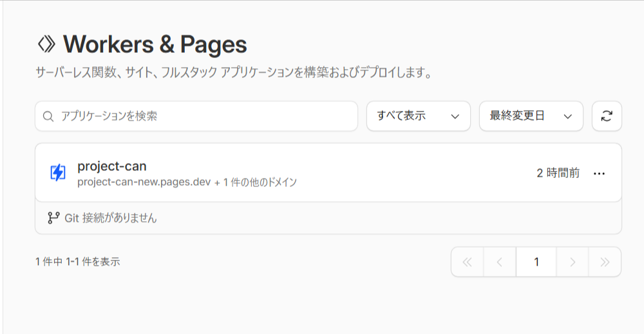The image size is (644, 334).
Task: Jump to the last page of results
Action: tap(605, 262)
